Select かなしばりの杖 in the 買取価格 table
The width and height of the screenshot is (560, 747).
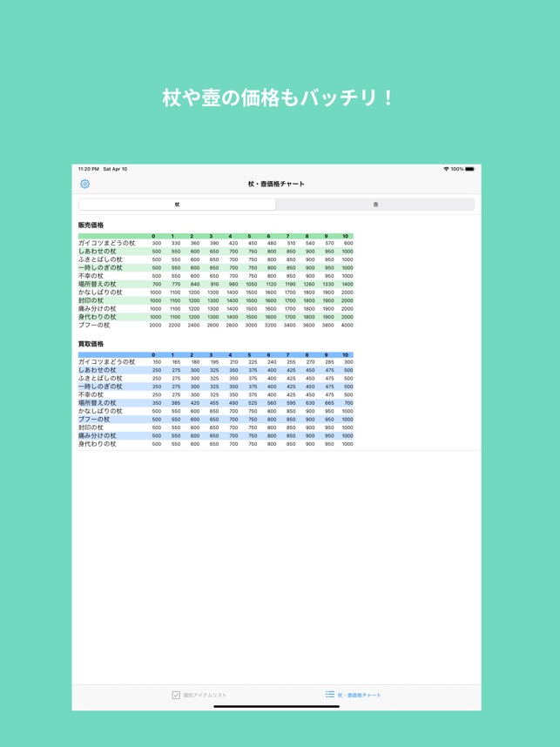pyautogui.click(x=100, y=411)
